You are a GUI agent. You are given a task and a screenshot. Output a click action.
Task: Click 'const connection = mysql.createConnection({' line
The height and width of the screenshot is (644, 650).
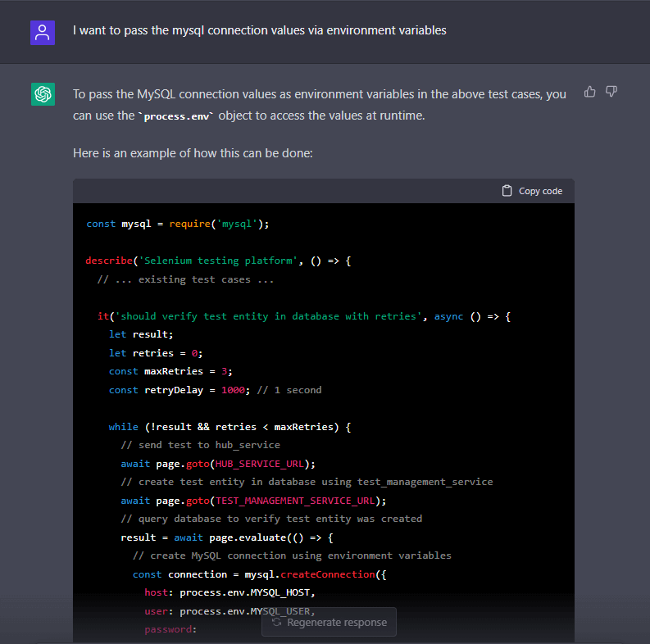[260, 575]
